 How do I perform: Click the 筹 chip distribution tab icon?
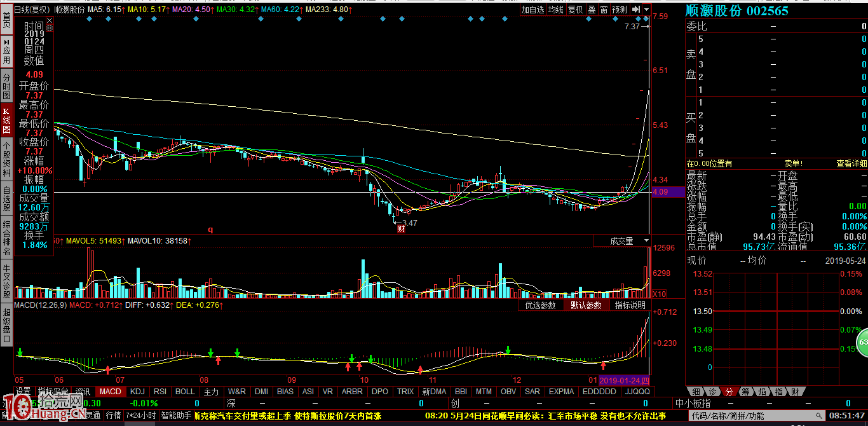[x=745, y=391]
